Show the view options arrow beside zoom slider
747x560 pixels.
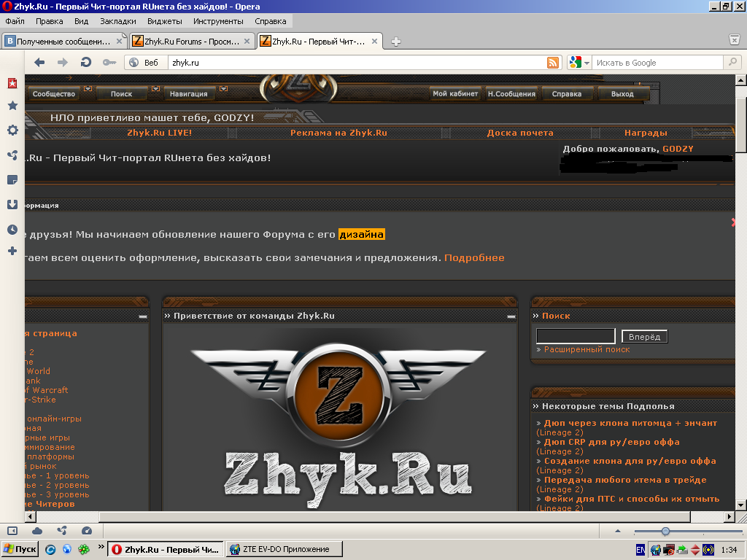pos(618,531)
